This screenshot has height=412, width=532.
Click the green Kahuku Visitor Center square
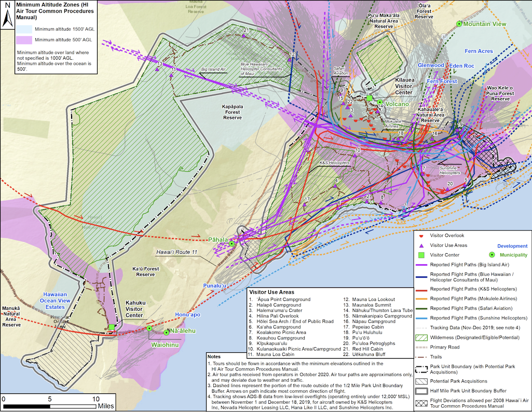tap(112, 327)
